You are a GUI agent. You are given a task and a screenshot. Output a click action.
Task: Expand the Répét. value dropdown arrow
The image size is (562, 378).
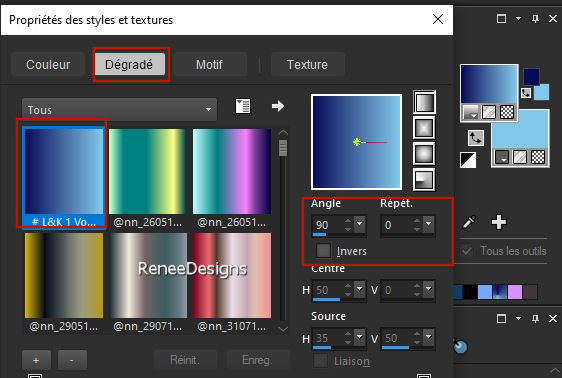point(429,225)
